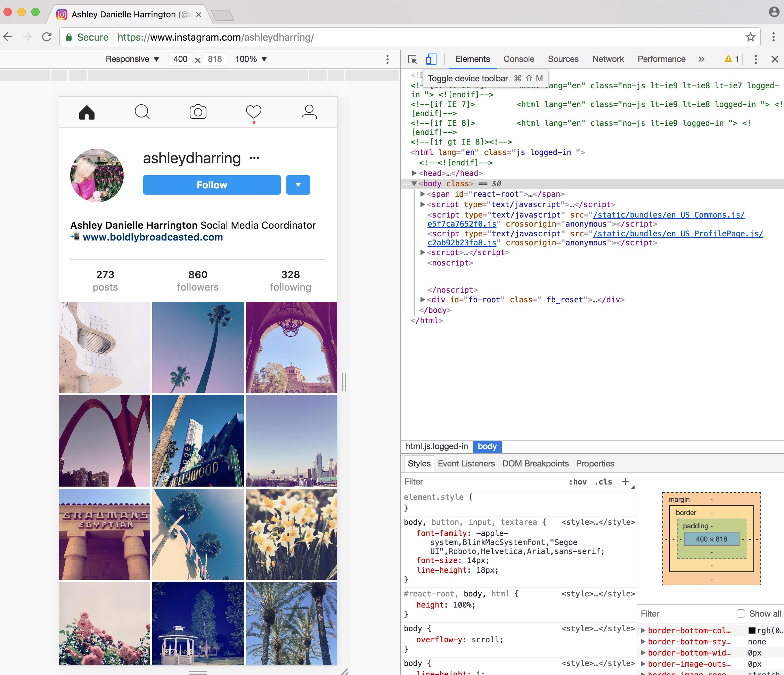The height and width of the screenshot is (675, 784).
Task: Open the Chrome user profile icon
Action: tap(774, 12)
